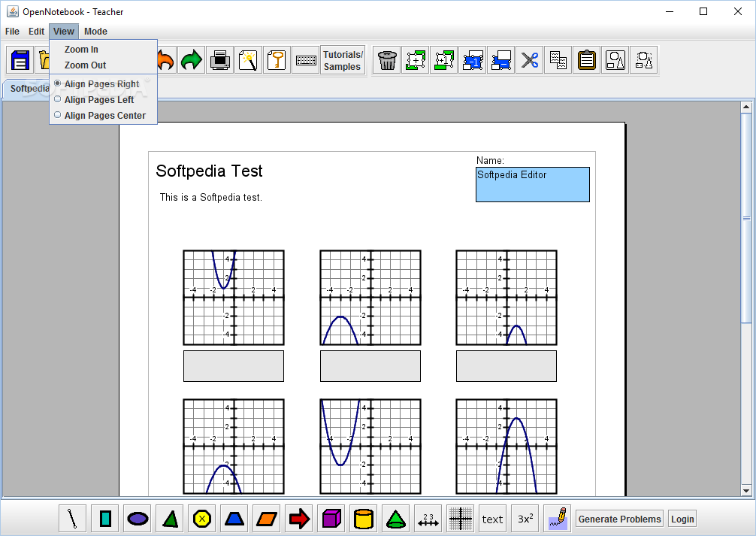Click the trash can delete icon
This screenshot has width=756, height=536.
click(387, 60)
